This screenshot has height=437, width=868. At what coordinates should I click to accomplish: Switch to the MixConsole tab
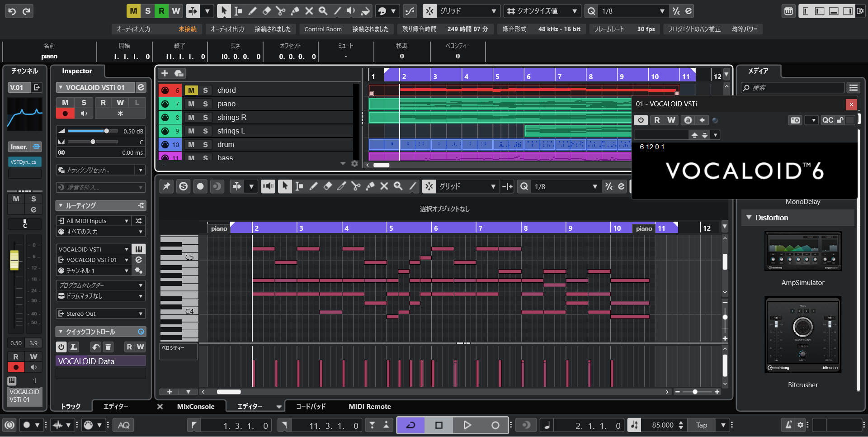[196, 406]
